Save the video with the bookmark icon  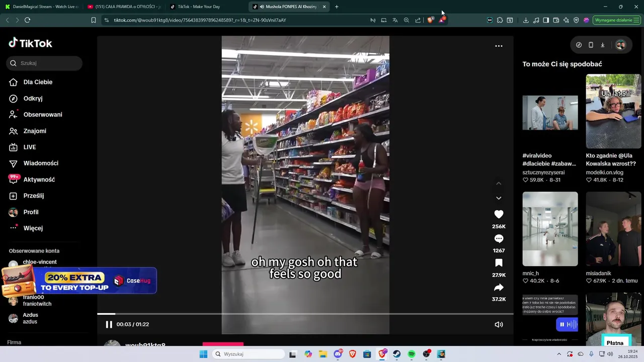pyautogui.click(x=499, y=263)
